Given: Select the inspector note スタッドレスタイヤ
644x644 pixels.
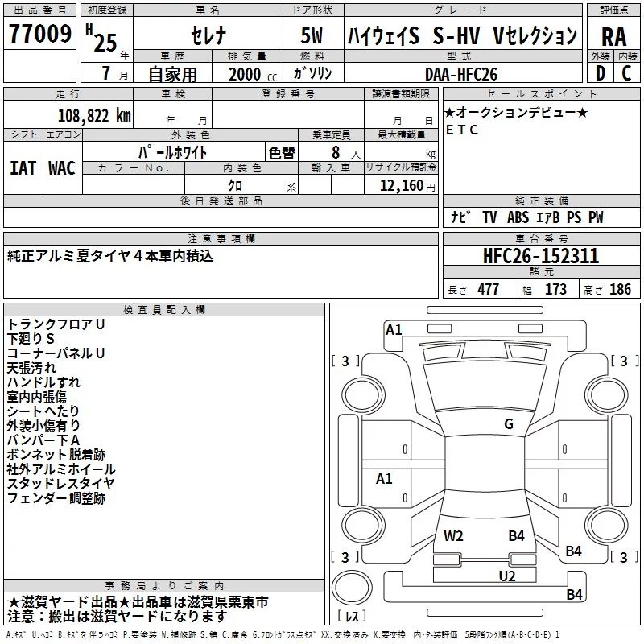Looking at the screenshot, I should (61, 484).
